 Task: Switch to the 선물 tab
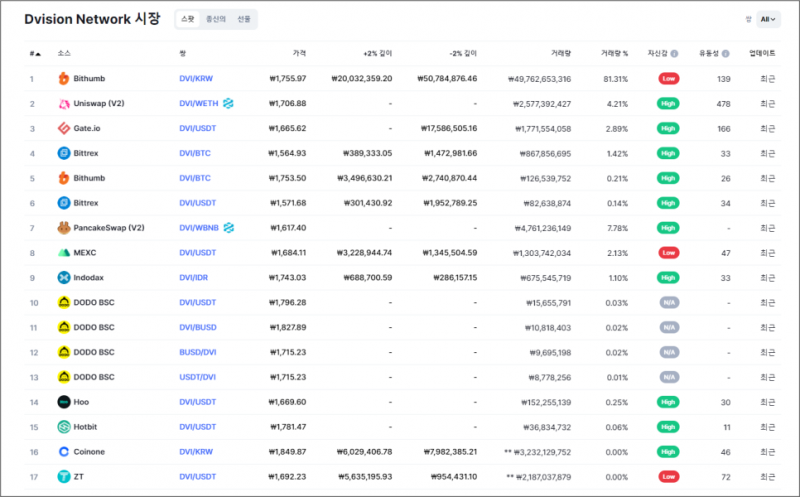(244, 19)
